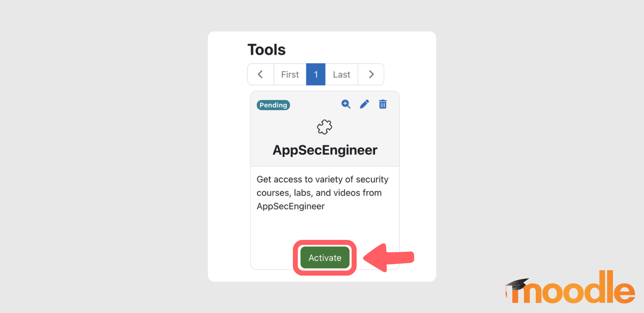
Task: Delete the tool via the trash icon
Action: (383, 104)
